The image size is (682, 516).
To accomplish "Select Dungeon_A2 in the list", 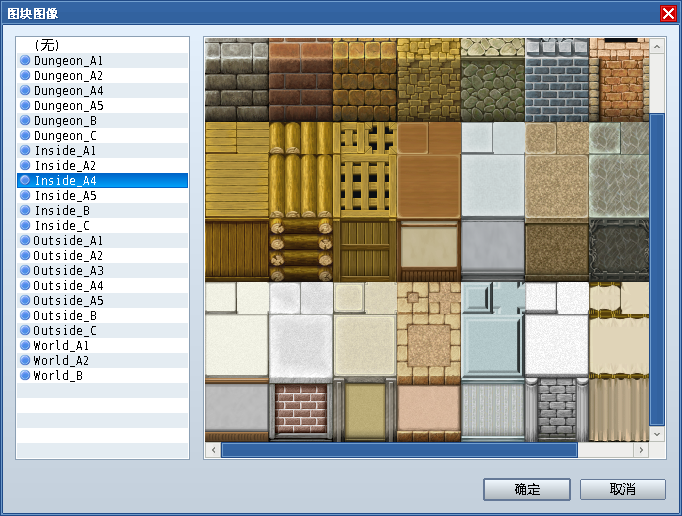I will point(103,76).
